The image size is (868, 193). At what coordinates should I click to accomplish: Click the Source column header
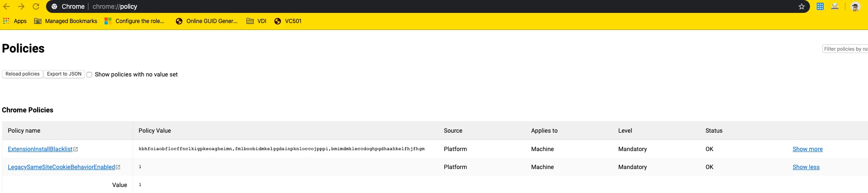(453, 131)
